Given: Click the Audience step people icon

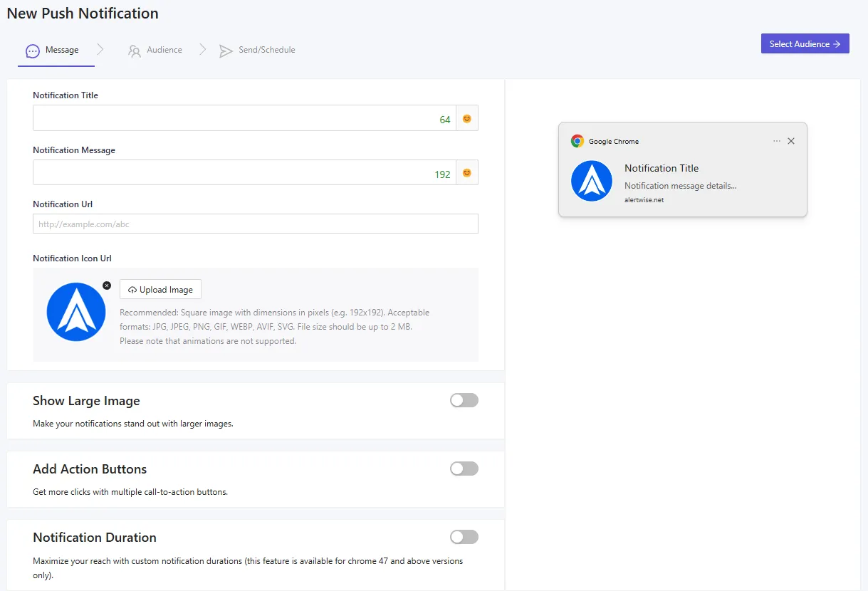Looking at the screenshot, I should pos(134,51).
